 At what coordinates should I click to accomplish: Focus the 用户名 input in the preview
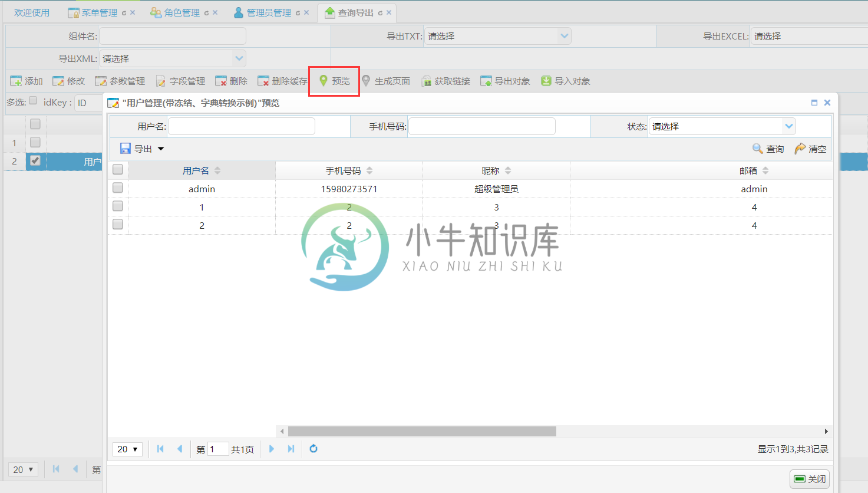point(242,126)
